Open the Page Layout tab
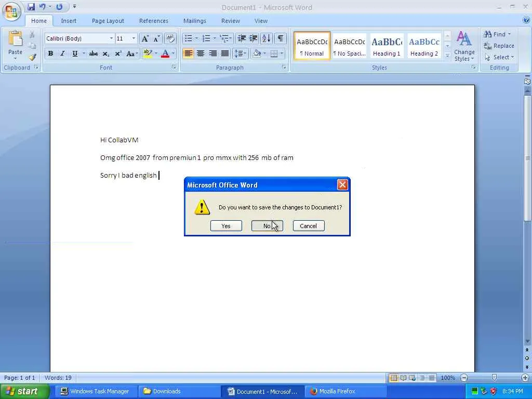The image size is (532, 399). click(x=108, y=21)
